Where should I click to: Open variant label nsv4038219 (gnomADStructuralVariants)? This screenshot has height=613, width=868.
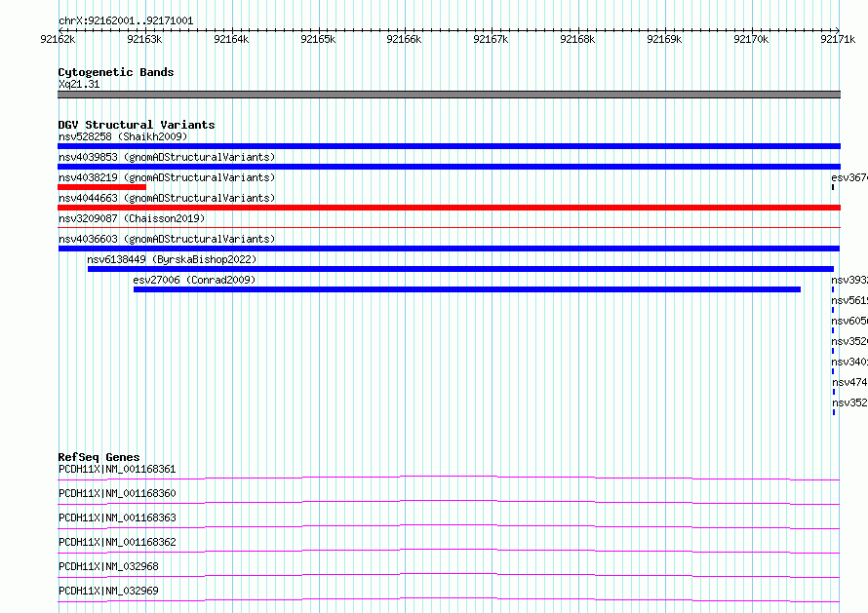point(167,177)
